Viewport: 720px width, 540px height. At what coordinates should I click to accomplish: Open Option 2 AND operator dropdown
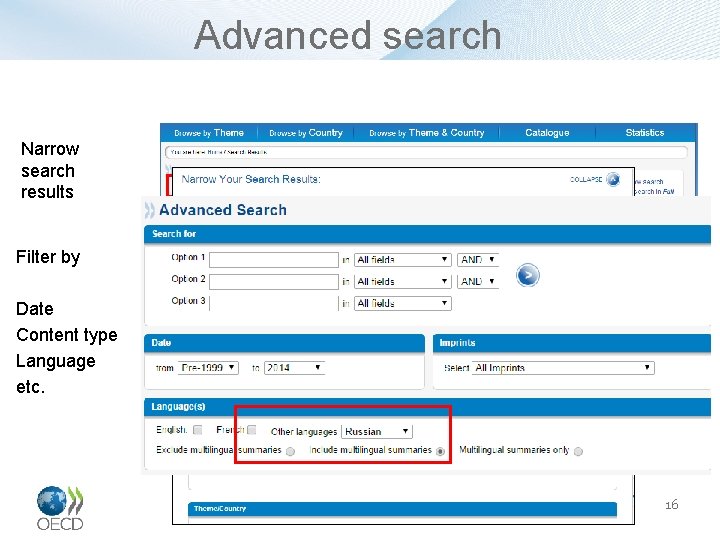click(478, 281)
